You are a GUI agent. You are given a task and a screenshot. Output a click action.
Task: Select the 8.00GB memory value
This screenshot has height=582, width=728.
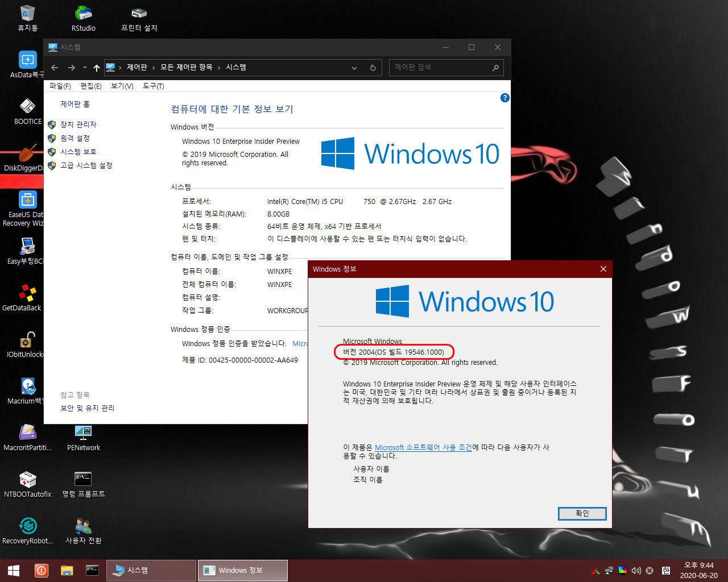pyautogui.click(x=278, y=214)
